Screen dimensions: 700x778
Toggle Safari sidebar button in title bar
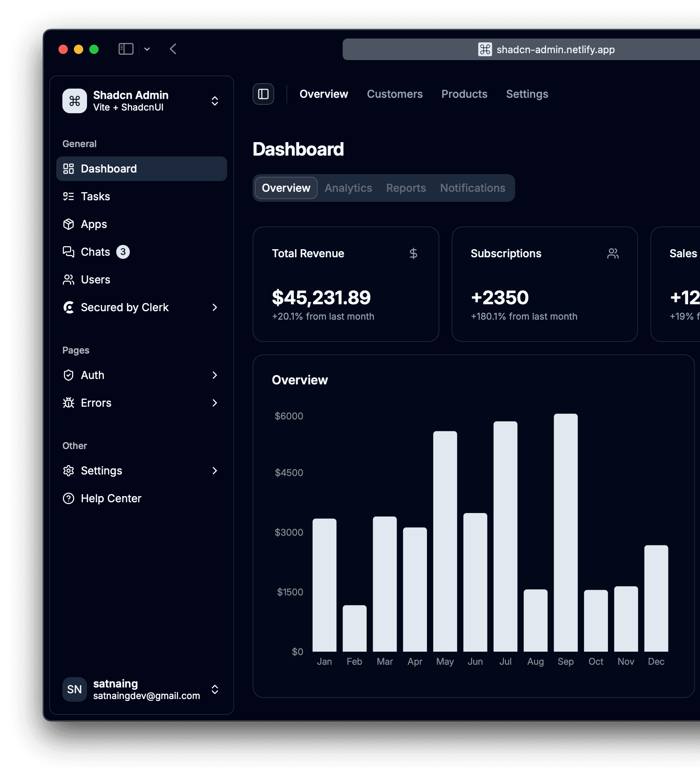pyautogui.click(x=126, y=49)
